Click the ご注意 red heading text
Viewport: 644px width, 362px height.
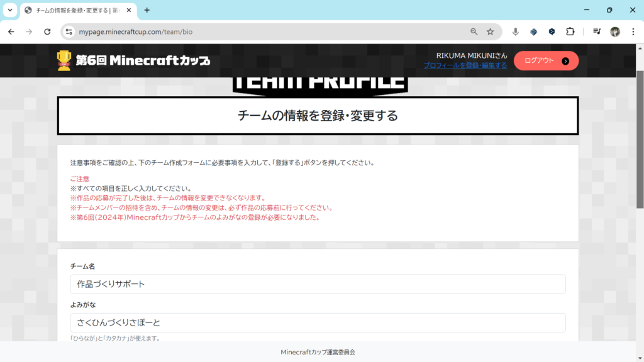coord(79,179)
